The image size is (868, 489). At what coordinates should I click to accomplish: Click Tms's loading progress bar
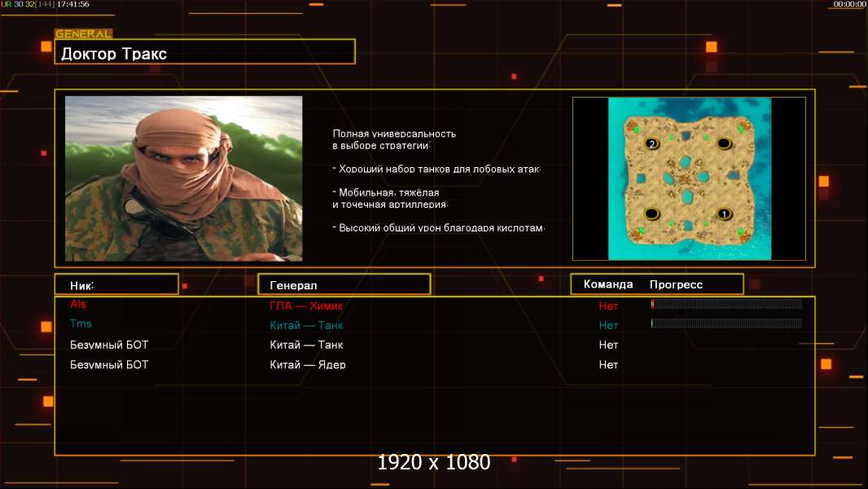point(726,324)
